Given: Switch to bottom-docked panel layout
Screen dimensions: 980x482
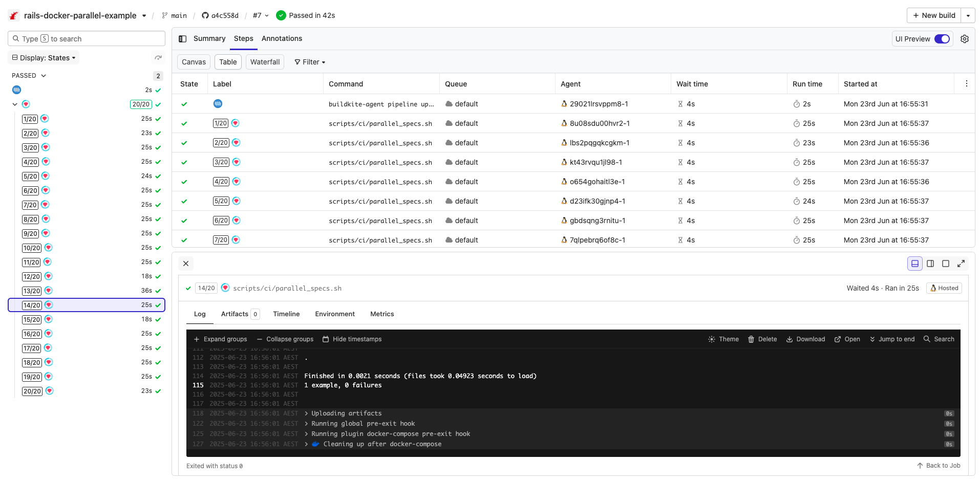Looking at the screenshot, I should tap(915, 264).
